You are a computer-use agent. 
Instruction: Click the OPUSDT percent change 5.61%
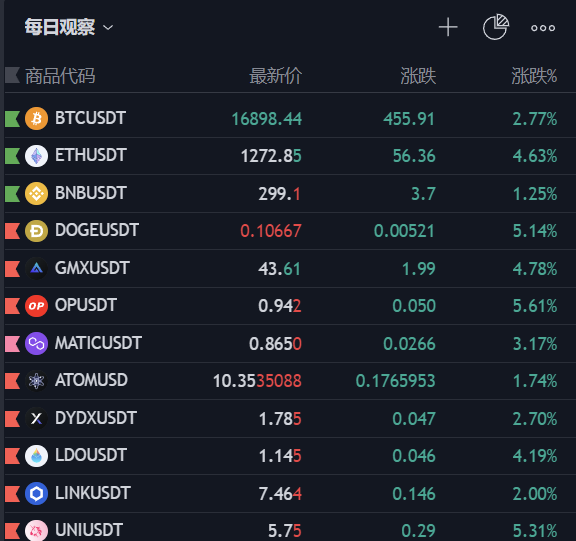coord(535,306)
